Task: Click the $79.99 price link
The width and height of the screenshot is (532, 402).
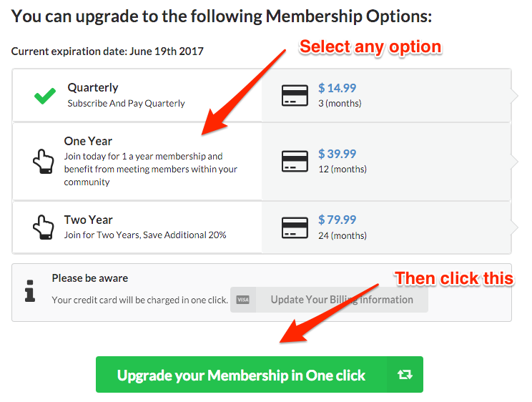Action: tap(337, 220)
